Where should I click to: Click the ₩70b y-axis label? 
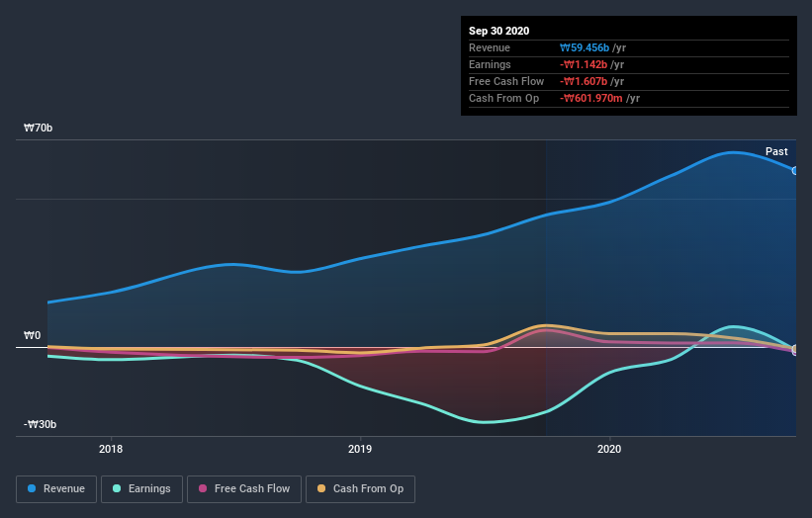[38, 128]
